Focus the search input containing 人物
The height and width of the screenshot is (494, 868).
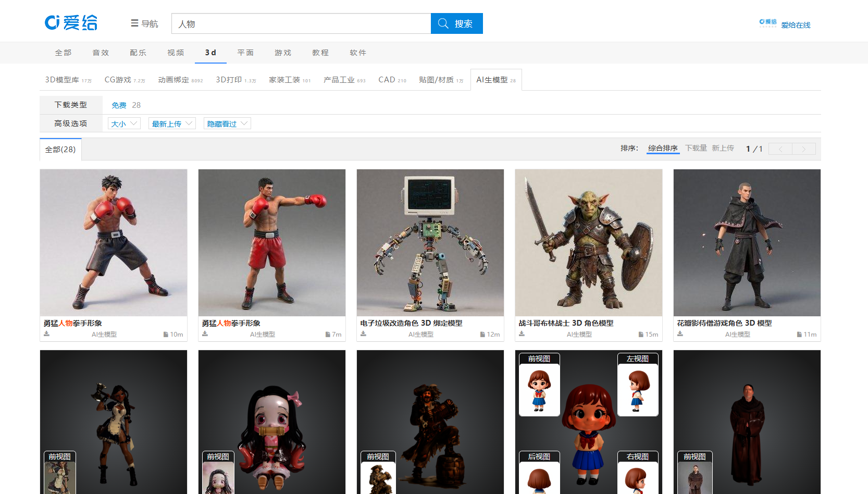point(301,23)
